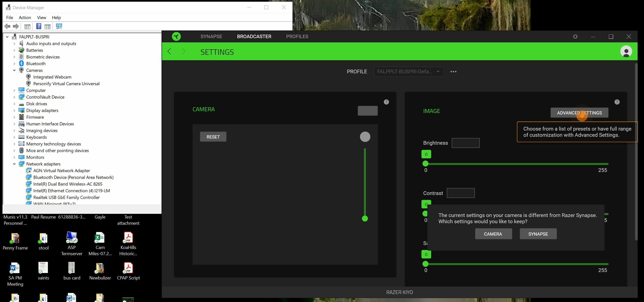The width and height of the screenshot is (644, 302).
Task: Open the Camera panel help icon
Action: (386, 102)
